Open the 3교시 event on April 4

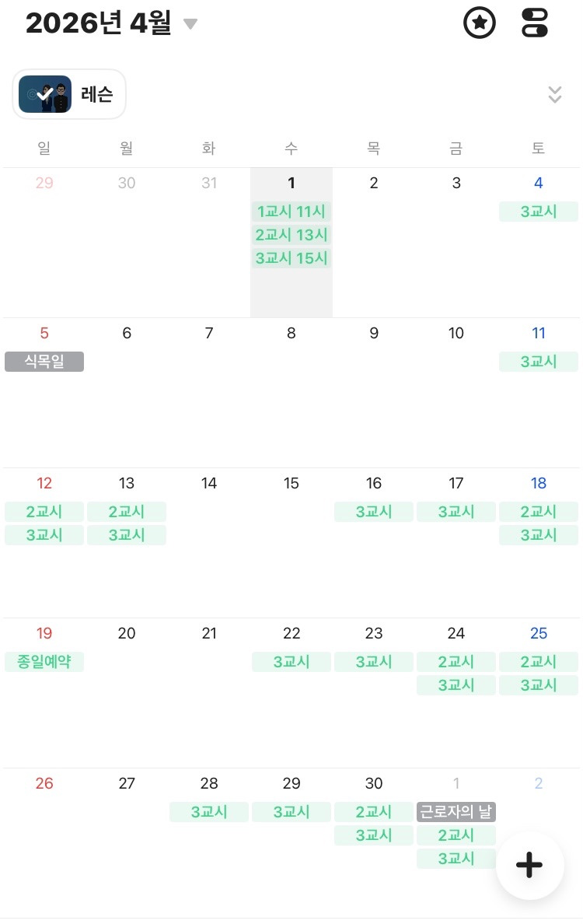point(539,212)
